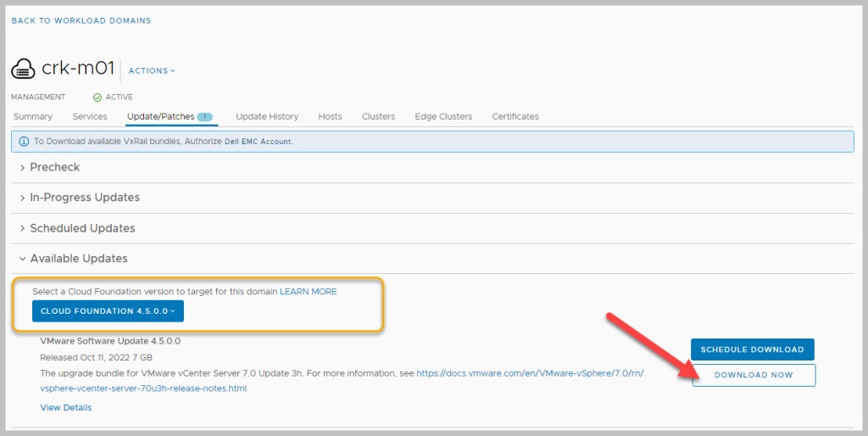Open the Actions dropdown menu
The image size is (868, 436).
click(152, 70)
